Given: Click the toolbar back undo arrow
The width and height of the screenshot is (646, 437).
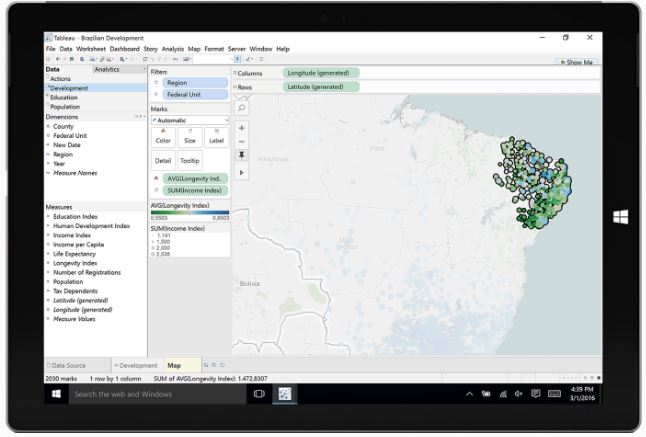Looking at the screenshot, I should (58, 59).
